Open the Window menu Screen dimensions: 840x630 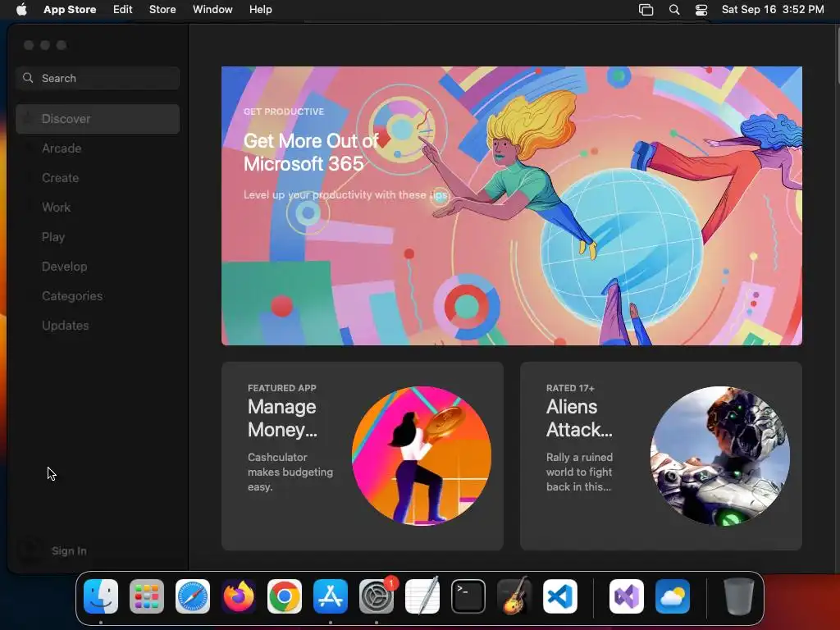pos(212,10)
